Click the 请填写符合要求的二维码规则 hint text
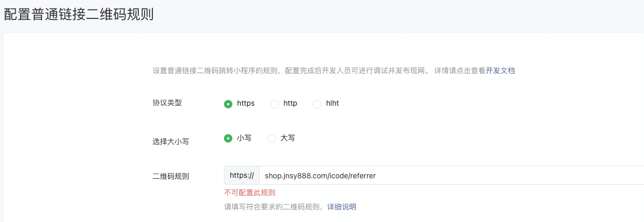This screenshot has width=644, height=222. [x=273, y=207]
